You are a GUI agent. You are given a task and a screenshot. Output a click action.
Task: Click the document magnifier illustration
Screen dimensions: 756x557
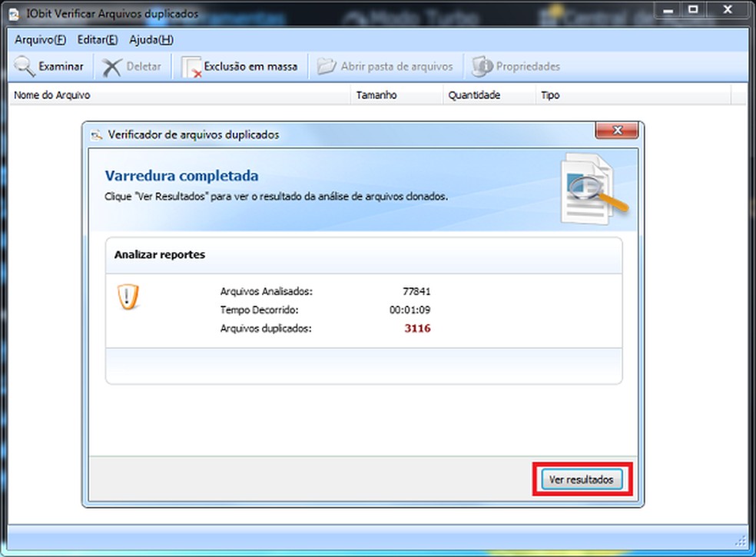click(x=594, y=189)
